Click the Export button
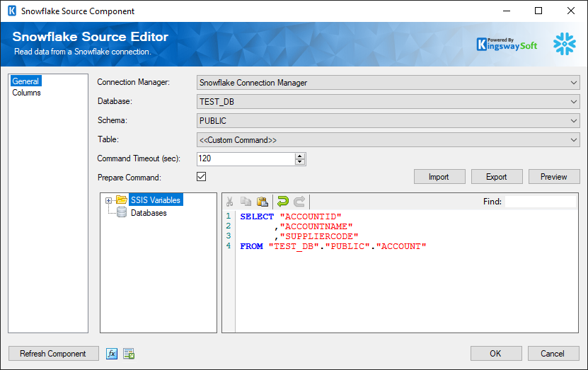588x370 pixels. tap(497, 177)
